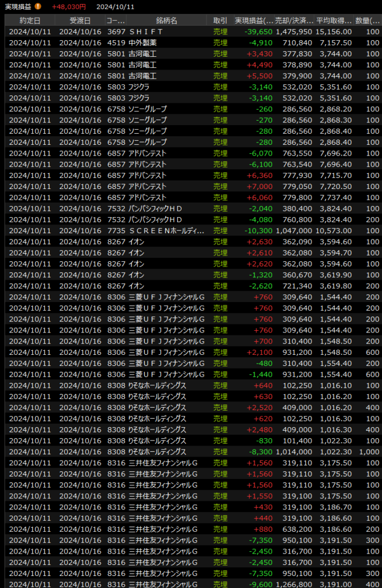Viewport: 382px width, 588px height.
Task: Click the 平均取得 column header
Action: [x=334, y=20]
